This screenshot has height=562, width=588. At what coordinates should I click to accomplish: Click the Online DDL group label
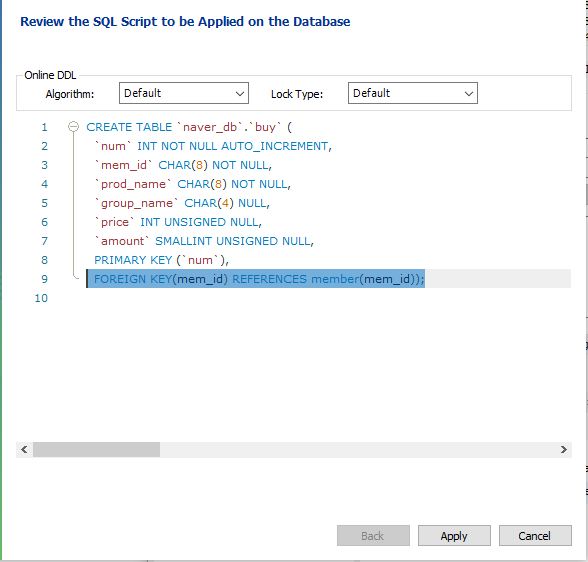point(50,75)
